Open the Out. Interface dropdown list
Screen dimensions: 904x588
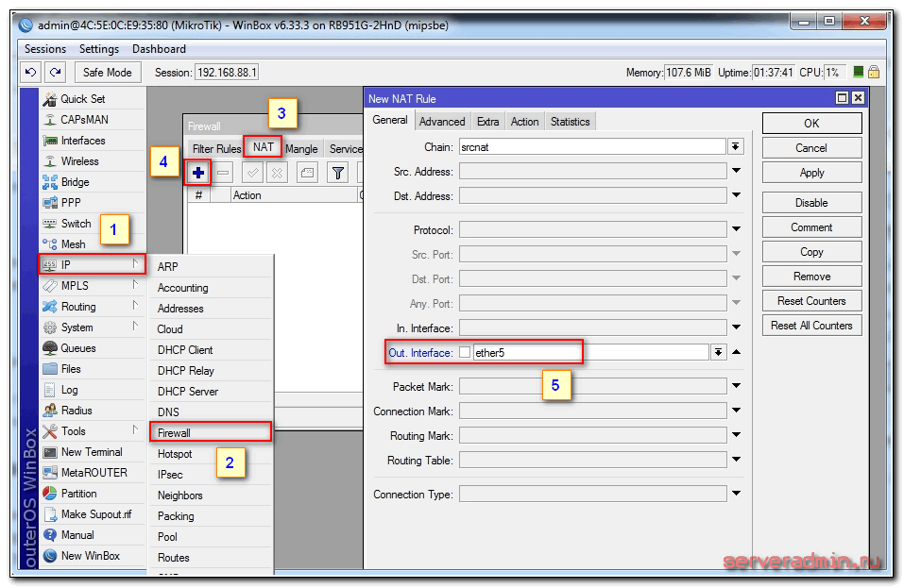pyautogui.click(x=718, y=352)
